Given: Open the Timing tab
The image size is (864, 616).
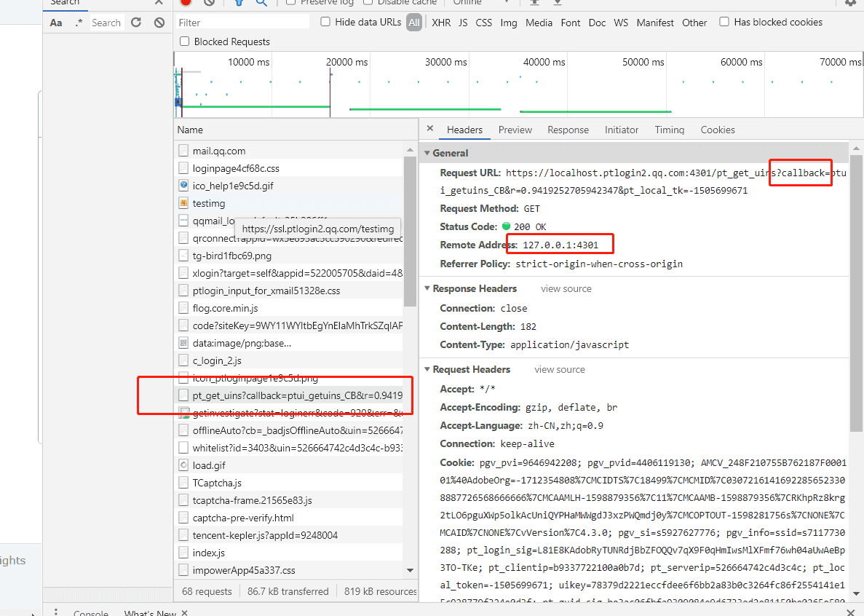Looking at the screenshot, I should pyautogui.click(x=670, y=130).
